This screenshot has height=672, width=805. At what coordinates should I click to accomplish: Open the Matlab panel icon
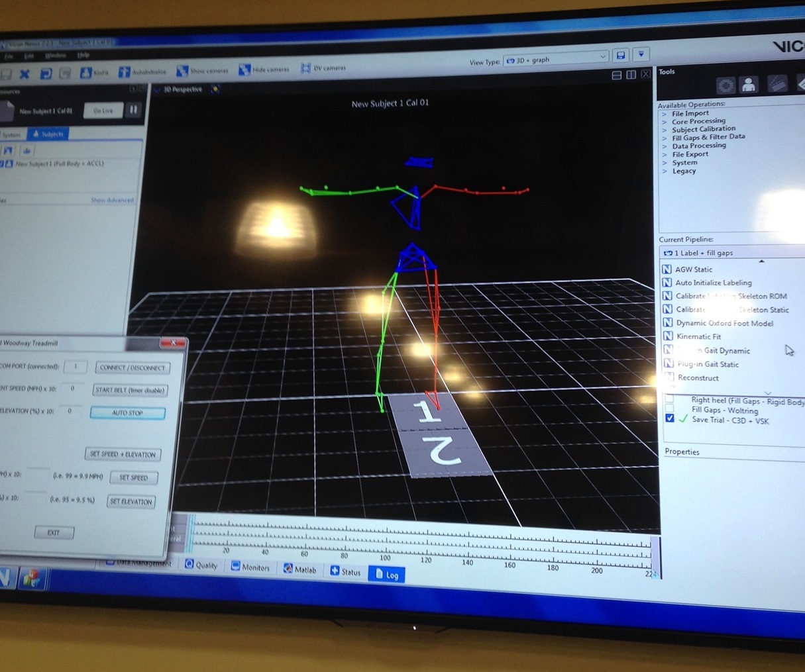pos(288,569)
